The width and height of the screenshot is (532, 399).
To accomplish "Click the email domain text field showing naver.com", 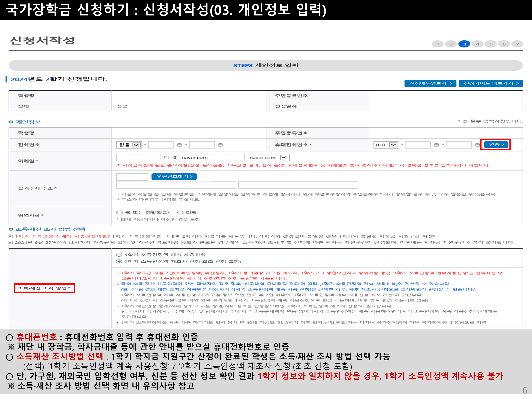I will (212, 157).
